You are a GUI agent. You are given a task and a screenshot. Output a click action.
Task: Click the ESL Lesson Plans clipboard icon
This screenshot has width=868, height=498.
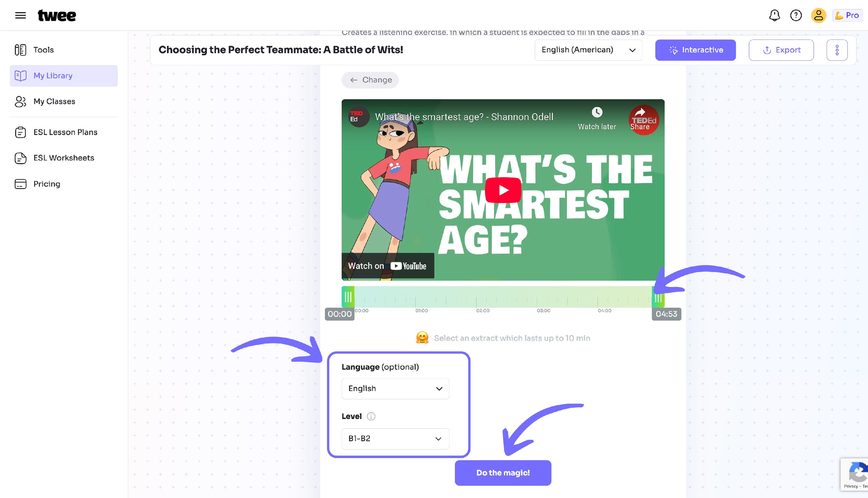click(21, 132)
